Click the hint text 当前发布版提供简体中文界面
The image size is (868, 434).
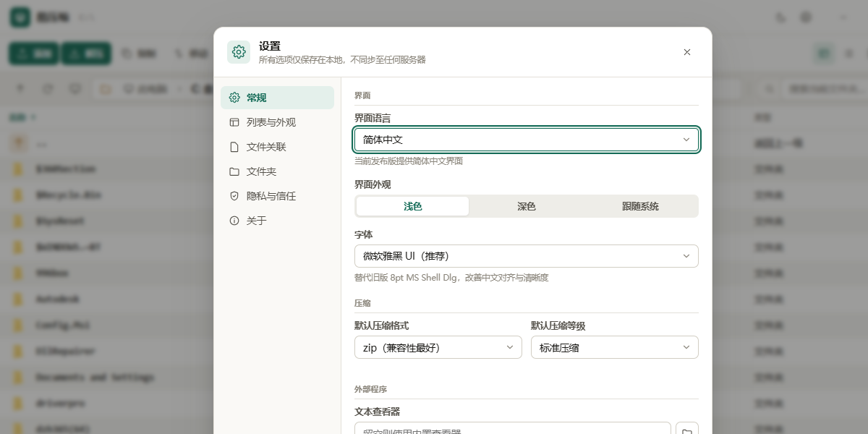[409, 161]
